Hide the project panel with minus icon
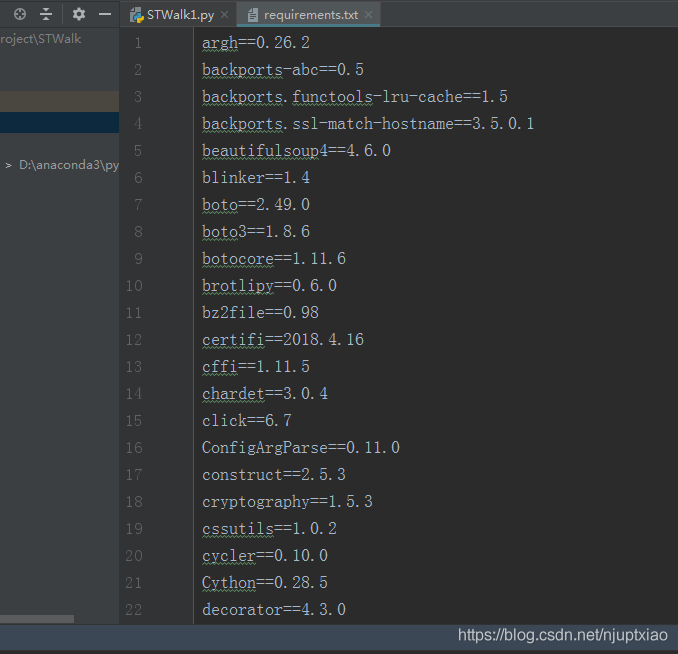Viewport: 678px width, 654px height. click(105, 14)
